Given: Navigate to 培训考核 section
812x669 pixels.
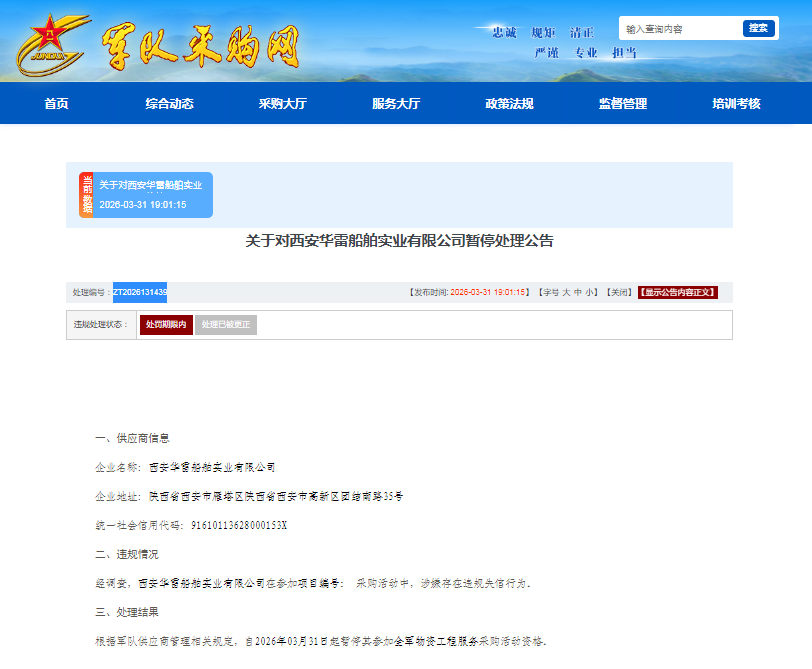Looking at the screenshot, I should coord(736,104).
